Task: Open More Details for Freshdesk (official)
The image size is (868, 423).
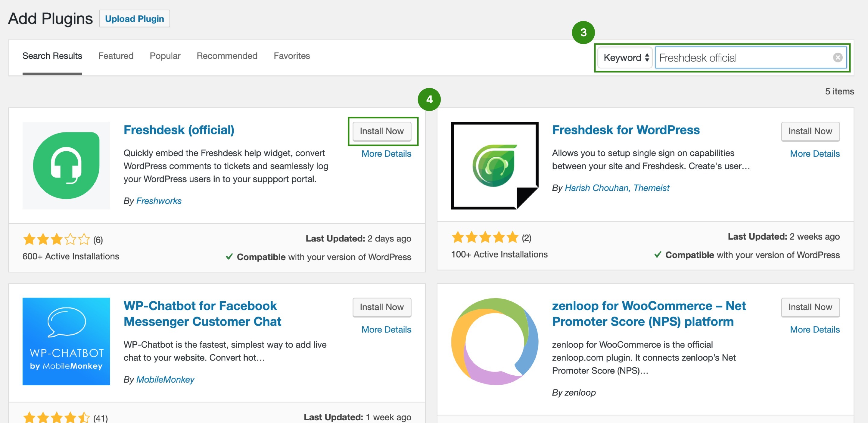Action: coord(386,153)
